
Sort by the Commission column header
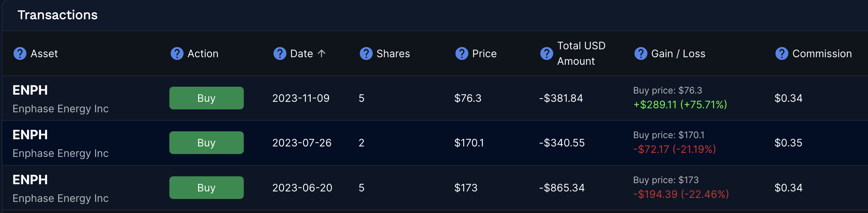pyautogui.click(x=822, y=54)
